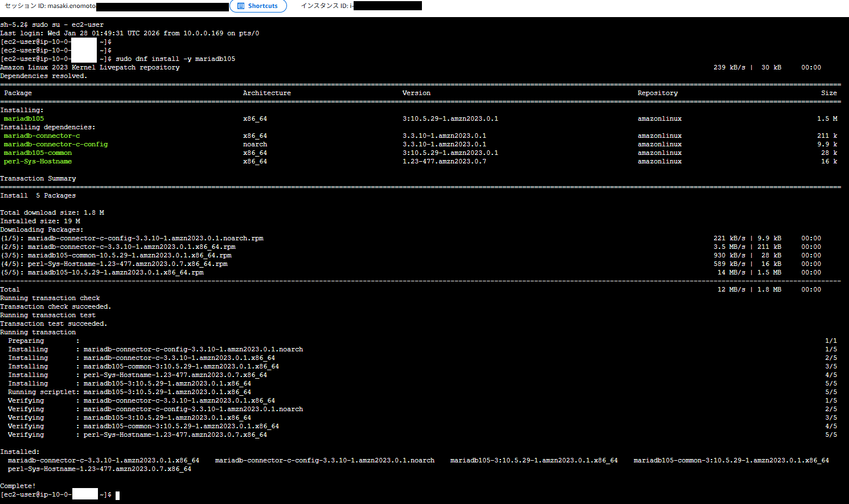Viewport: 849px width, 504px height.
Task: Open the Shortcuts panel
Action: [258, 6]
